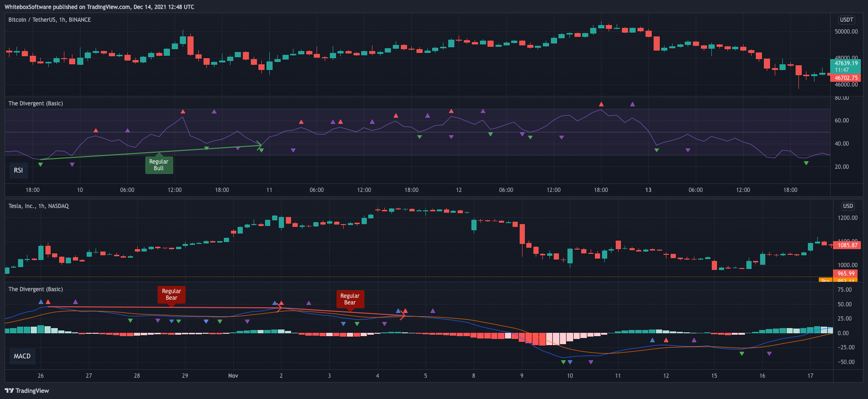868x399 pixels.
Task: Click the Bitcoin / TetherUS, 1h, BINANCE title
Action: click(x=50, y=20)
